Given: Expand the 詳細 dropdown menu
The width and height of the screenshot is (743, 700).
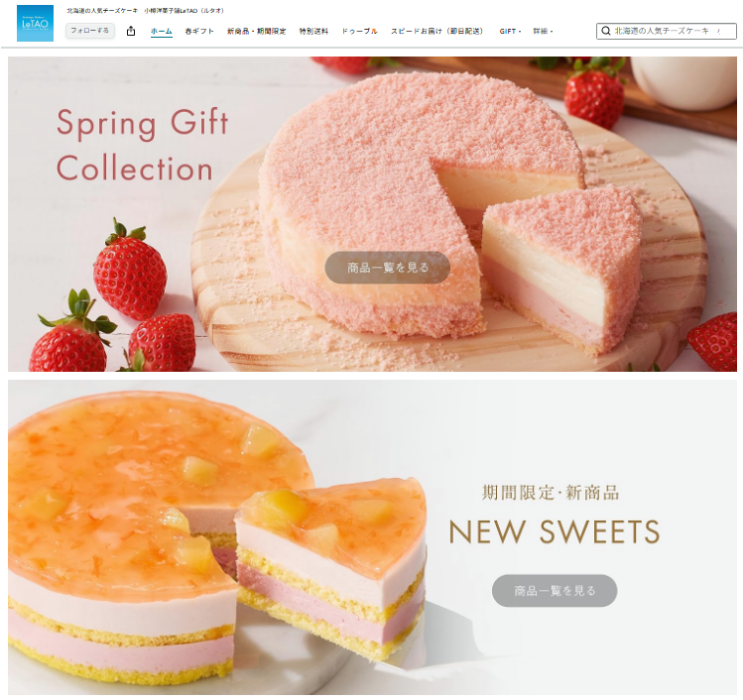Looking at the screenshot, I should point(543,32).
